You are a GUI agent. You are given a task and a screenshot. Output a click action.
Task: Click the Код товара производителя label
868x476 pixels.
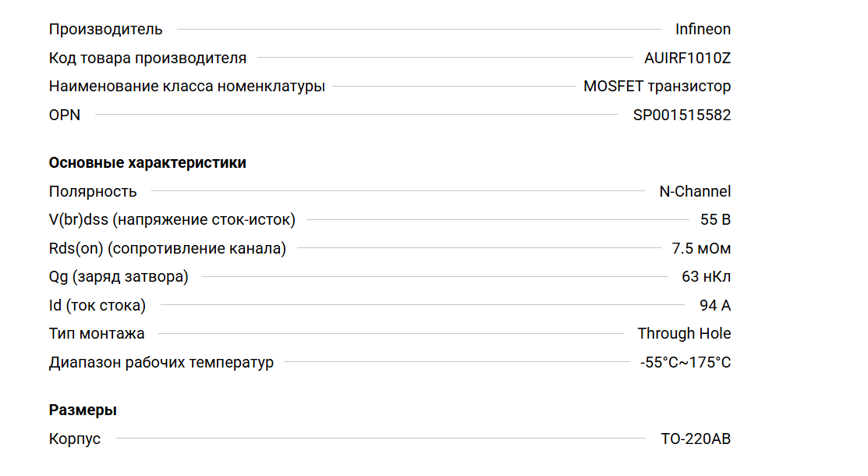tap(147, 58)
